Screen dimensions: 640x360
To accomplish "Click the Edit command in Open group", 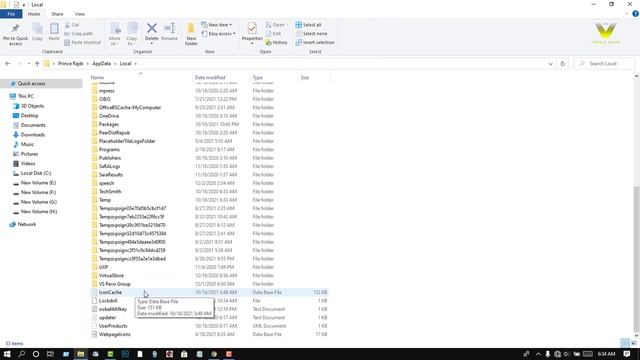I will click(273, 33).
